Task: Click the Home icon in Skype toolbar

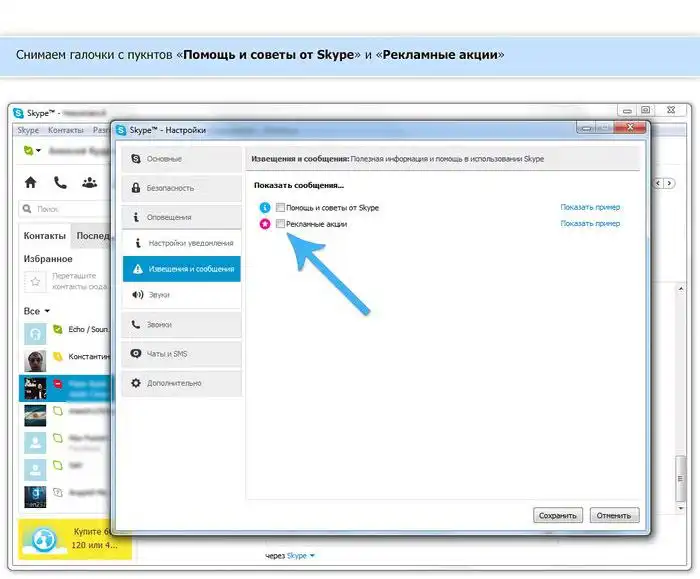Action: (x=31, y=182)
